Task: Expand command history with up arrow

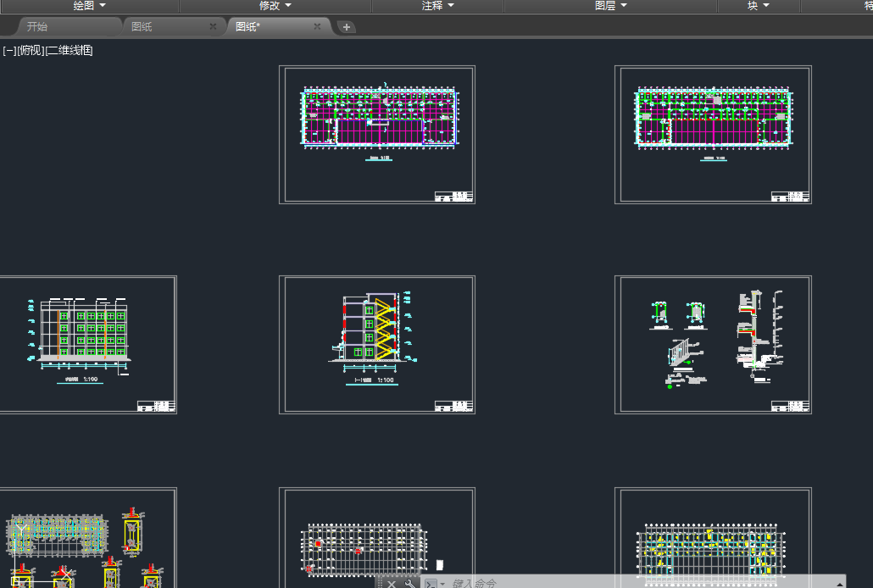Action: 840,584
